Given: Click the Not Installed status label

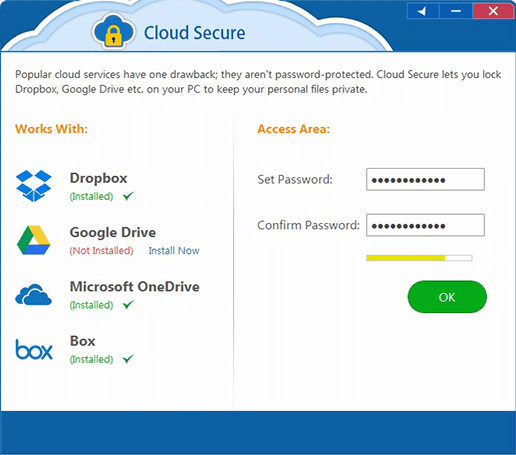Looking at the screenshot, I should pos(101,251).
